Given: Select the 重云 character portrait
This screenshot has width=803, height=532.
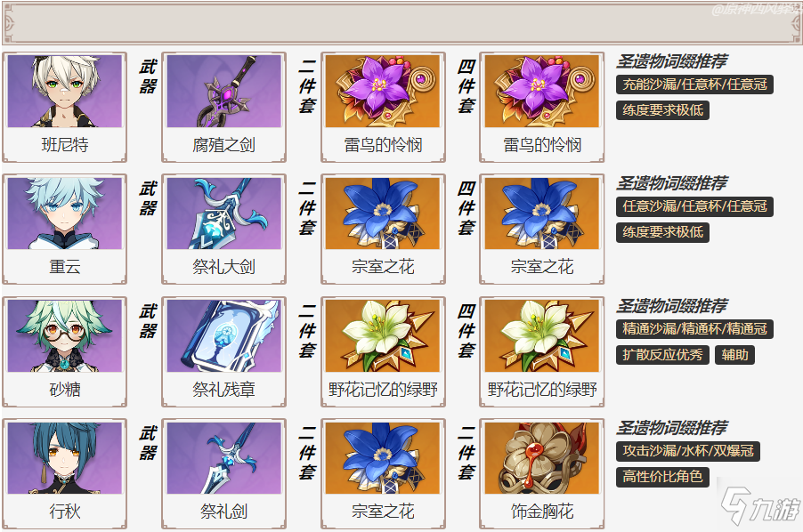Looking at the screenshot, I should point(64,214).
